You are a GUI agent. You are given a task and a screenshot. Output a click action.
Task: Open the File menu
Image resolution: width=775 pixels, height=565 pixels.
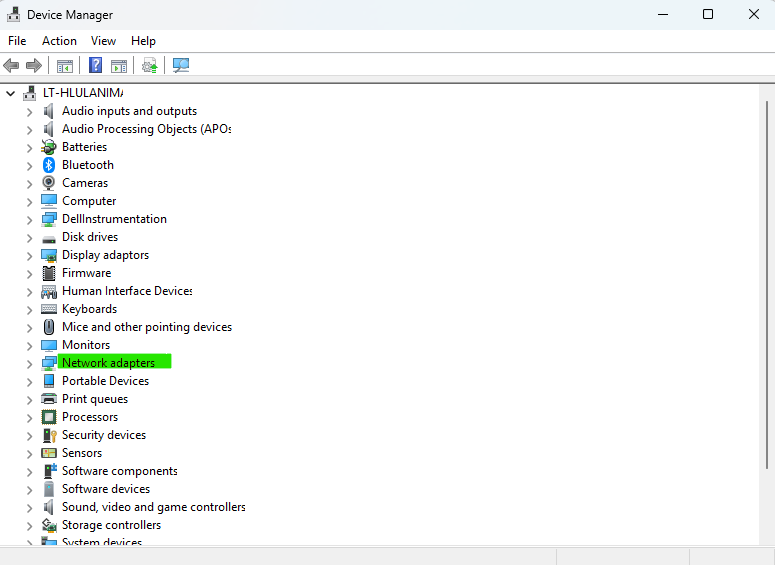coord(17,41)
